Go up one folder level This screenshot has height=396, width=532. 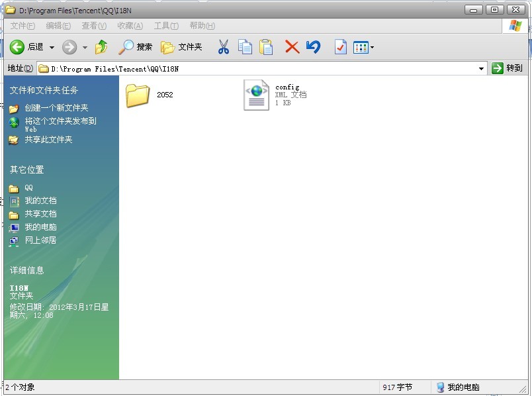click(101, 47)
